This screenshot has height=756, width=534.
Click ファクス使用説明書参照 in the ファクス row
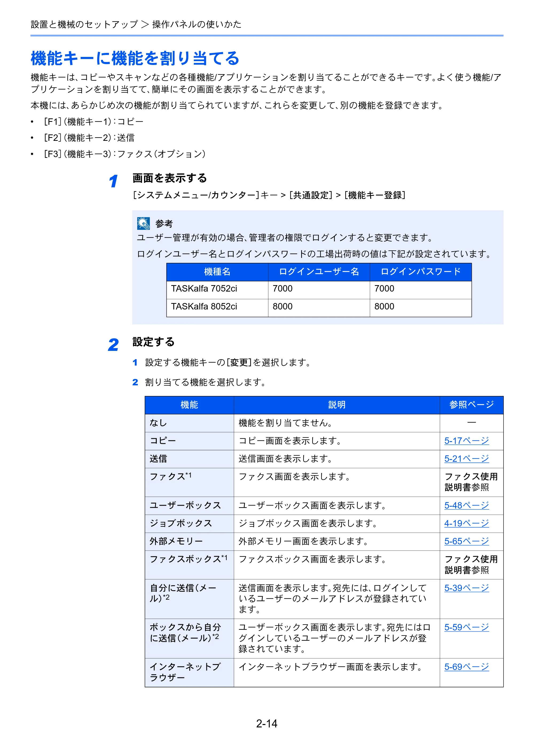pos(471,482)
